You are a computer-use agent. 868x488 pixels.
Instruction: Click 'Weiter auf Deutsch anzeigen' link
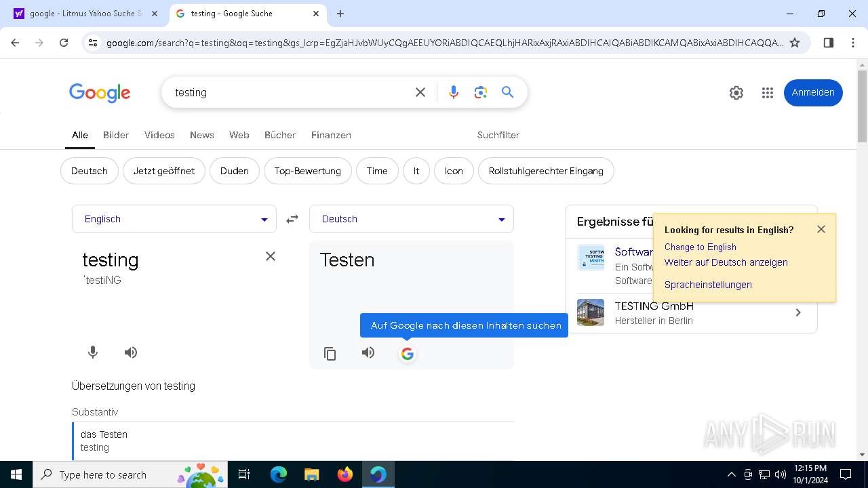[726, 262]
